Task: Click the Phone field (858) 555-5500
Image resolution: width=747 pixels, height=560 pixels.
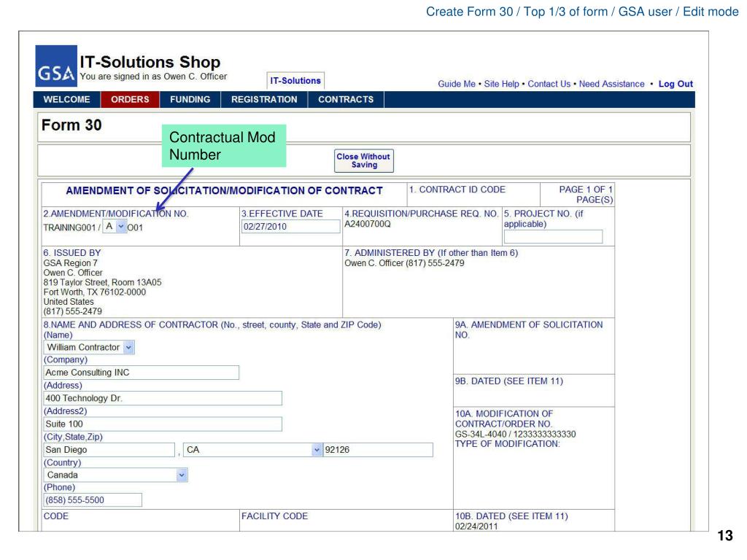Action: pyautogui.click(x=93, y=500)
